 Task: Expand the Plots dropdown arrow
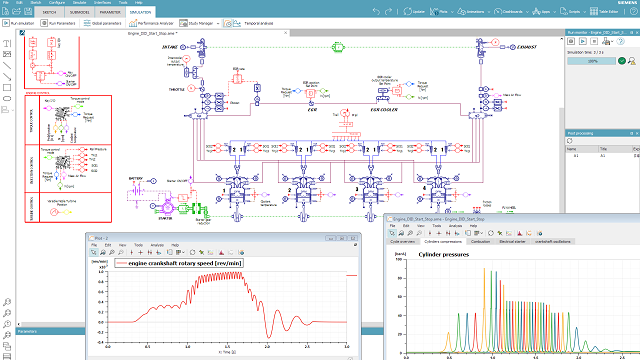[452, 12]
